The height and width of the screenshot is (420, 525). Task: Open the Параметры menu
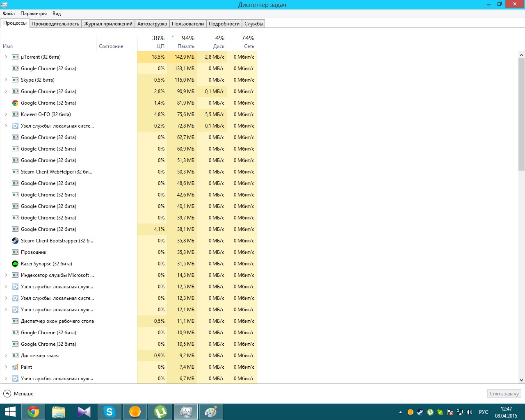tap(34, 14)
